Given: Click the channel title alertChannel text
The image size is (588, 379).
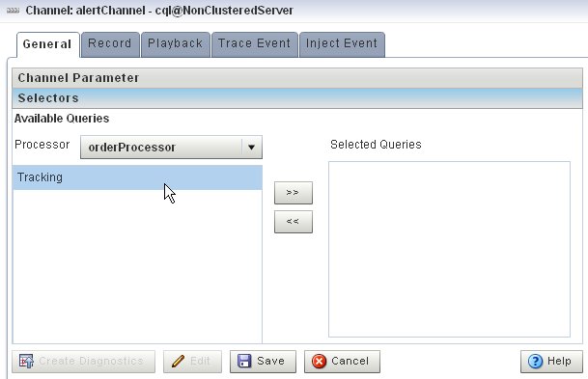Looking at the screenshot, I should tap(110, 11).
